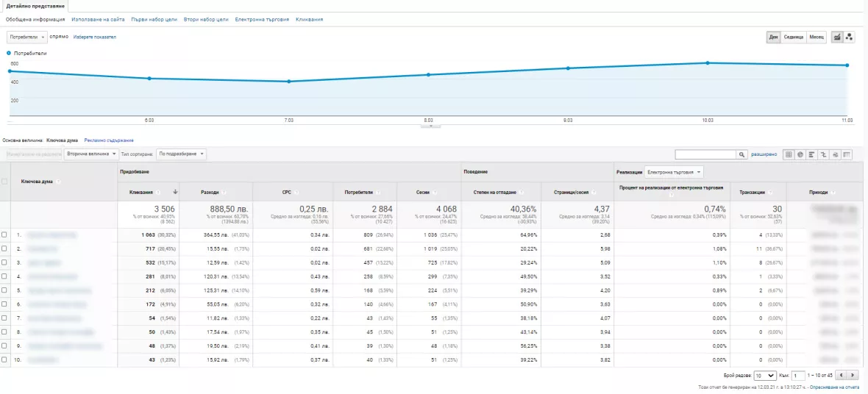Select the comparison view icon
This screenshot has height=394, width=868.
824,154
